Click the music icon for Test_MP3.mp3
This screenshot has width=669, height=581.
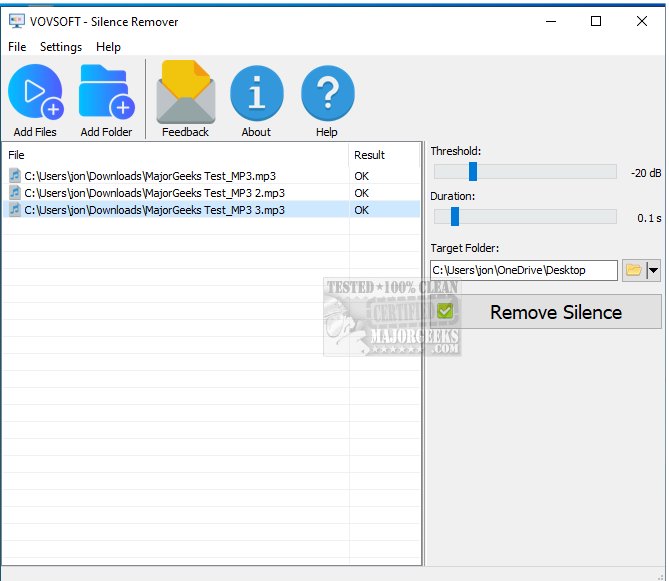[15, 175]
